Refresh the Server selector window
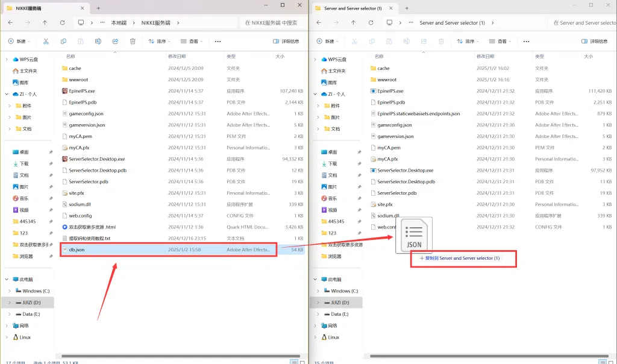Image resolution: width=617 pixels, height=364 pixels. click(x=371, y=23)
